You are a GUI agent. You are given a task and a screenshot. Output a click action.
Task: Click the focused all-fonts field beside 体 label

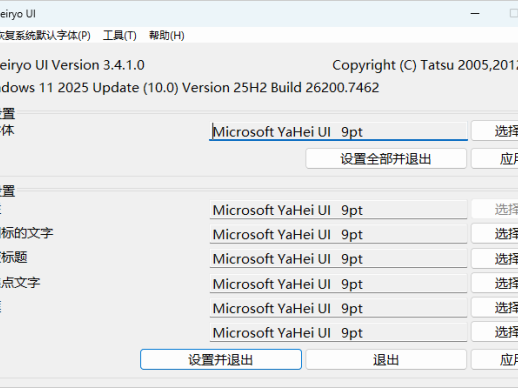pyautogui.click(x=338, y=131)
